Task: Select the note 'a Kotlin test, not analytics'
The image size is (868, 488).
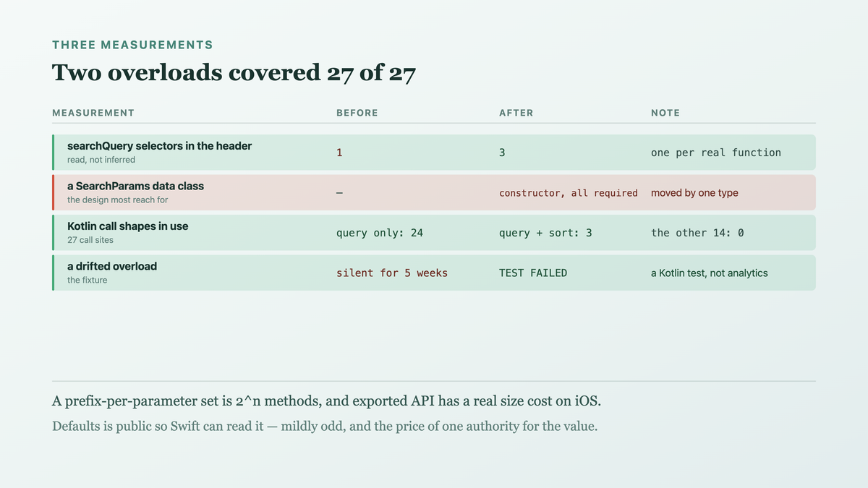Action: [x=710, y=273]
